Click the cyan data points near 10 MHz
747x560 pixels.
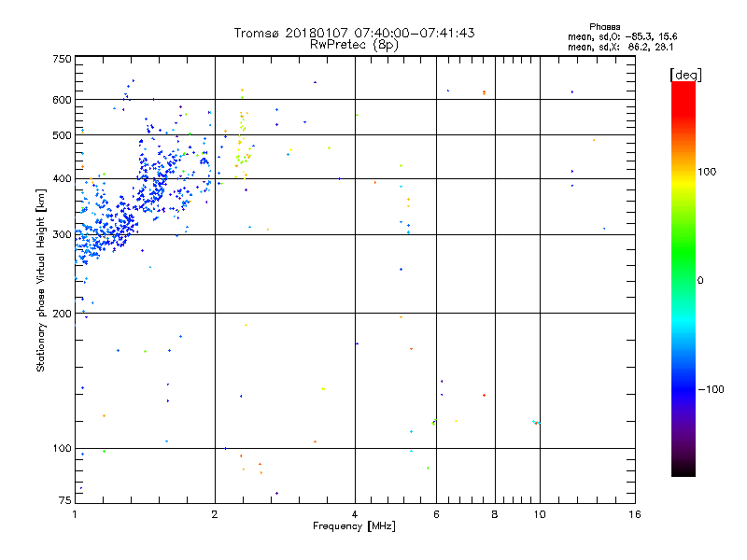coord(536,423)
